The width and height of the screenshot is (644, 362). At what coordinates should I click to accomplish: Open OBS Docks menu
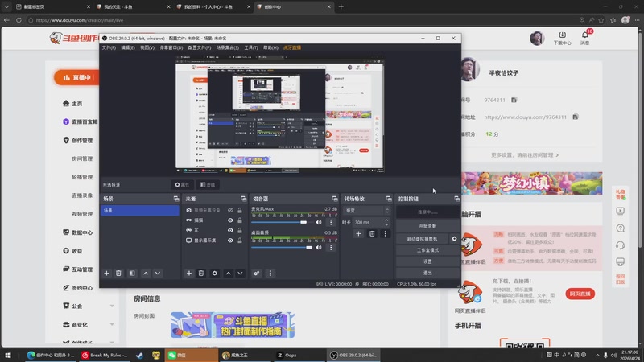pyautogui.click(x=171, y=47)
